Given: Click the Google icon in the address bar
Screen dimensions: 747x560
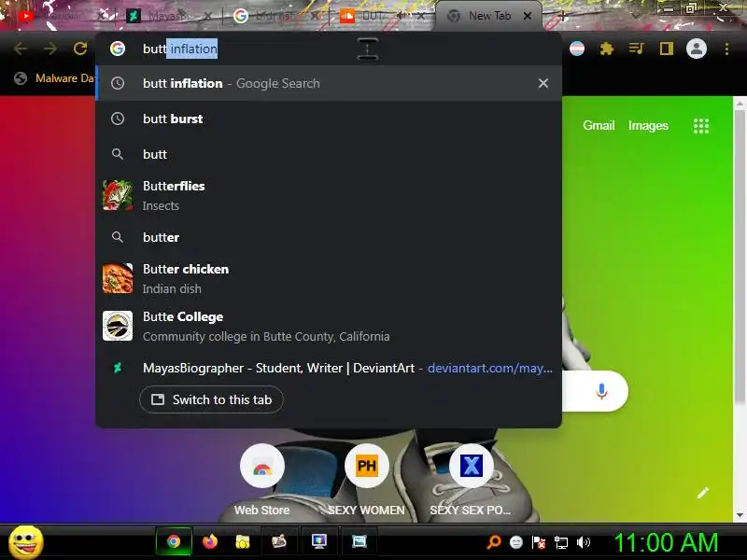Looking at the screenshot, I should 118,49.
